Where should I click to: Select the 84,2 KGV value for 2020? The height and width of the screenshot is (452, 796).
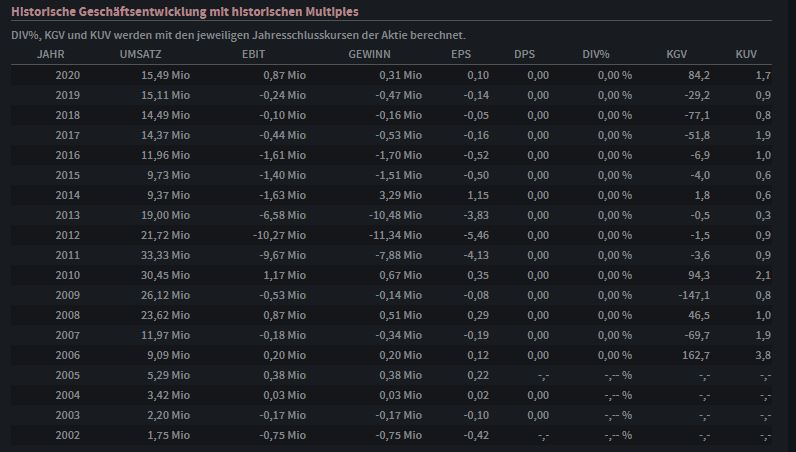[698, 75]
